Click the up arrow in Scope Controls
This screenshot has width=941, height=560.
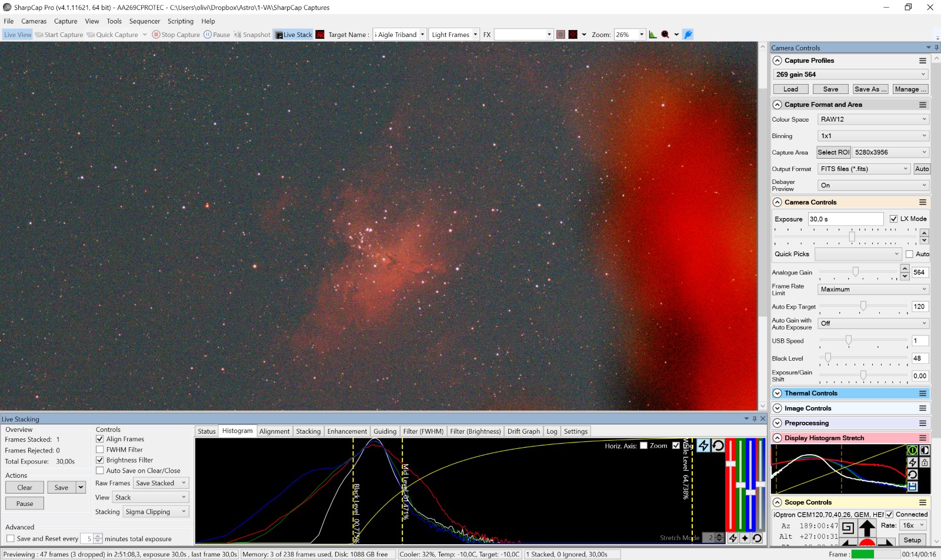[x=867, y=528]
